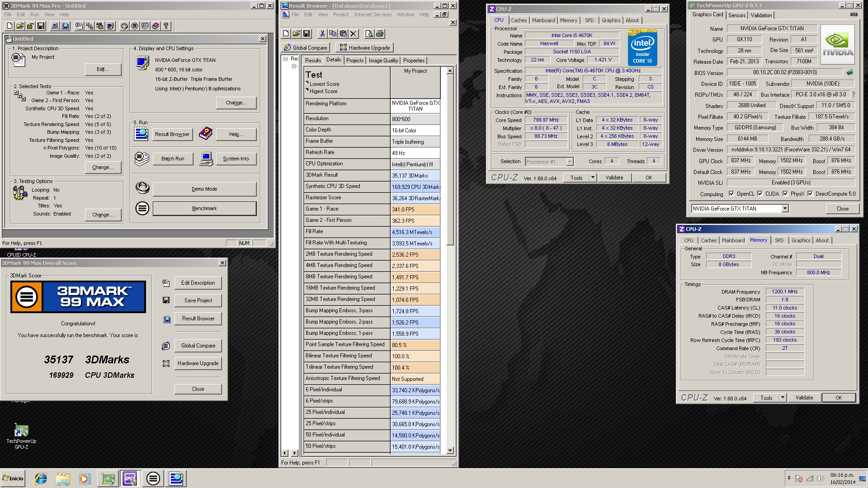Screen dimensions: 868x488
Task: Click the GPU-Z screenshot camera icon
Action: coord(854,15)
